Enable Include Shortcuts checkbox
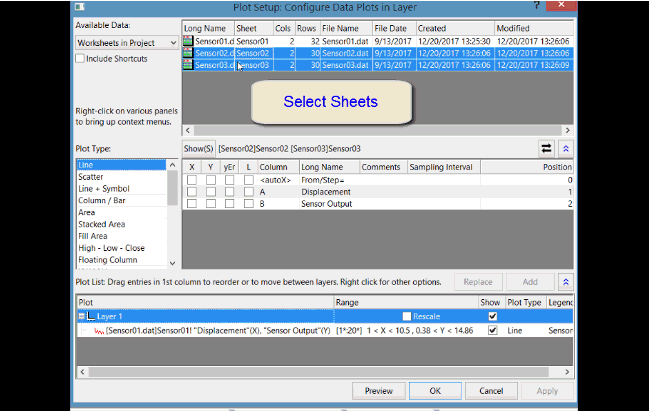Image resolution: width=652 pixels, height=418 pixels. pyautogui.click(x=80, y=59)
